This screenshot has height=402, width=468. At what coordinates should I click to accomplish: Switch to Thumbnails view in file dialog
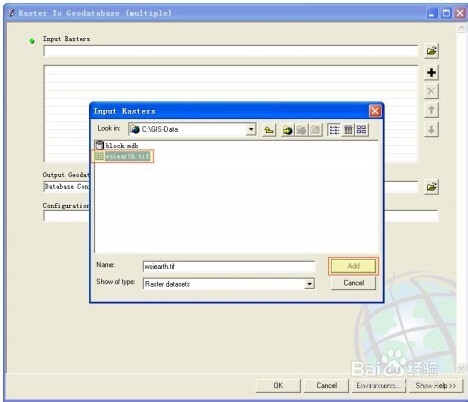(x=361, y=130)
